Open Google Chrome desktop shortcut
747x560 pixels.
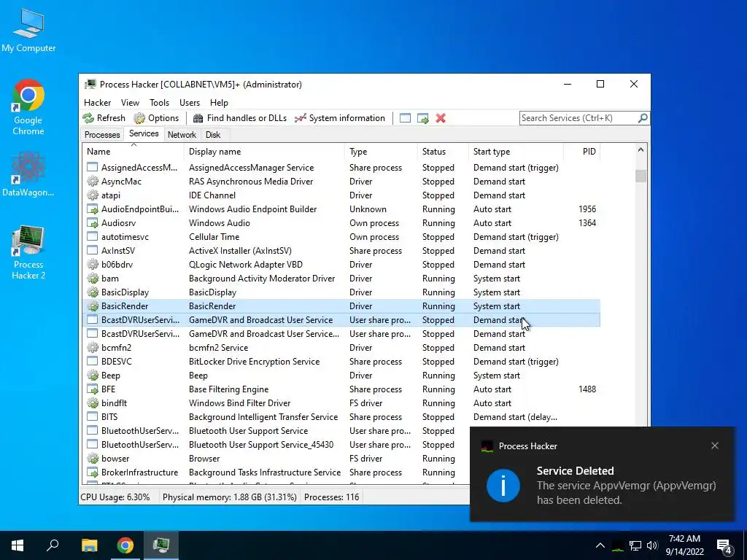click(28, 106)
